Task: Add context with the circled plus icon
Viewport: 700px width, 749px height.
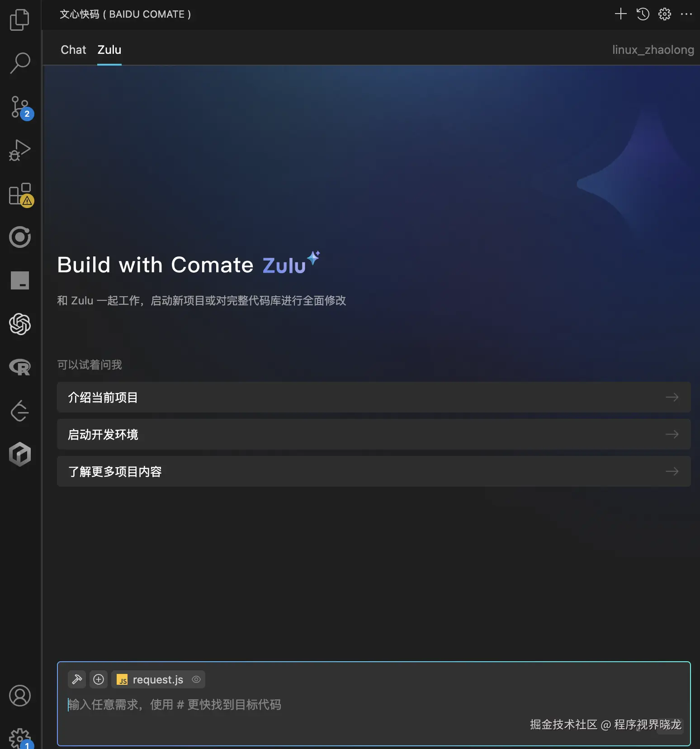Action: (x=99, y=679)
